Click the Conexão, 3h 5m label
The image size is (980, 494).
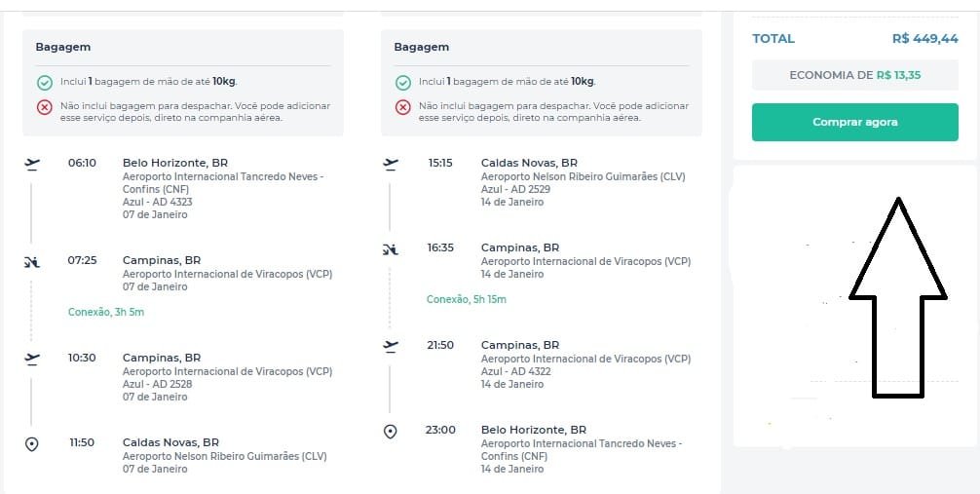point(106,312)
